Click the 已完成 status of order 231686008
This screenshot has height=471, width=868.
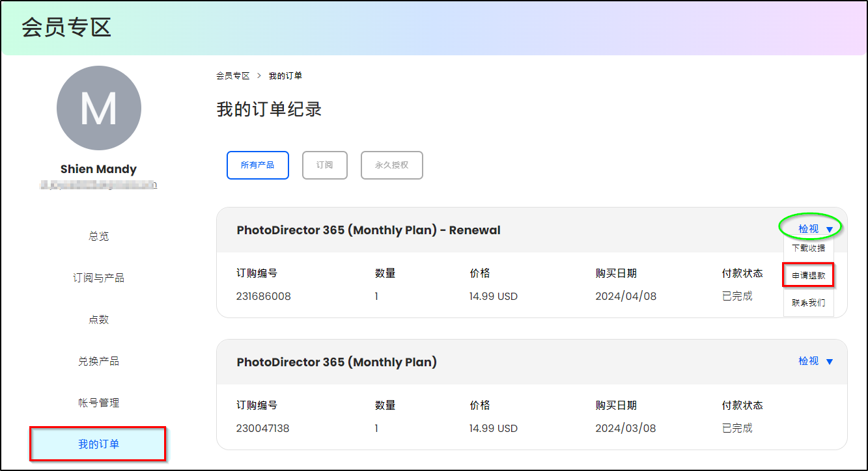[737, 297]
